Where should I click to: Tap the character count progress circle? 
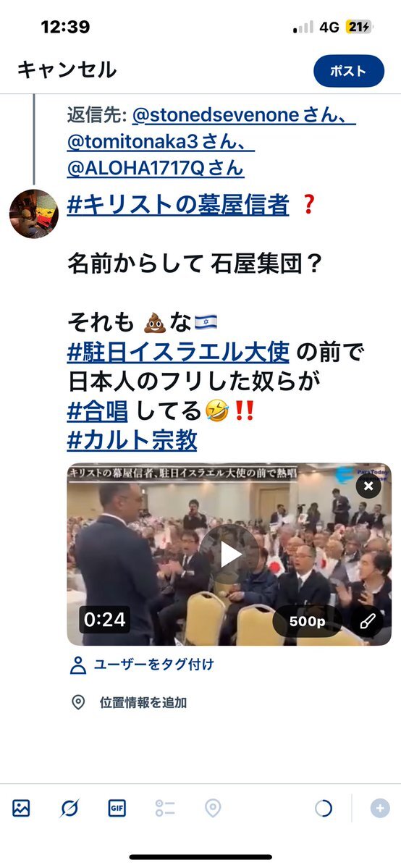coord(324,809)
